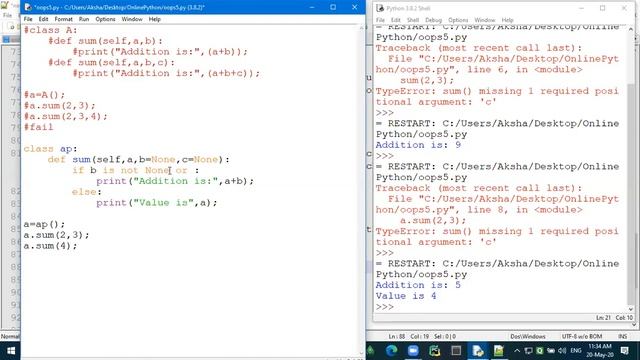This screenshot has height=360, width=640.
Task: Click 'Addition is: 5' output in shell
Action: (418, 285)
